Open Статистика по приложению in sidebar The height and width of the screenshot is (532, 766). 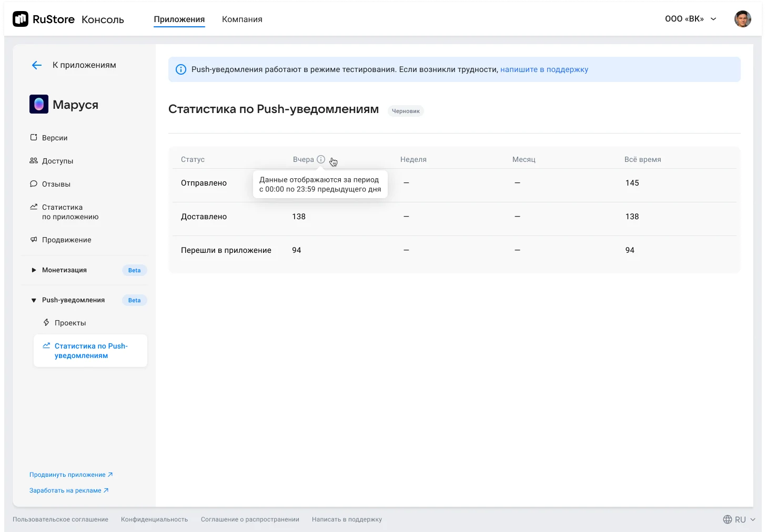(x=70, y=212)
